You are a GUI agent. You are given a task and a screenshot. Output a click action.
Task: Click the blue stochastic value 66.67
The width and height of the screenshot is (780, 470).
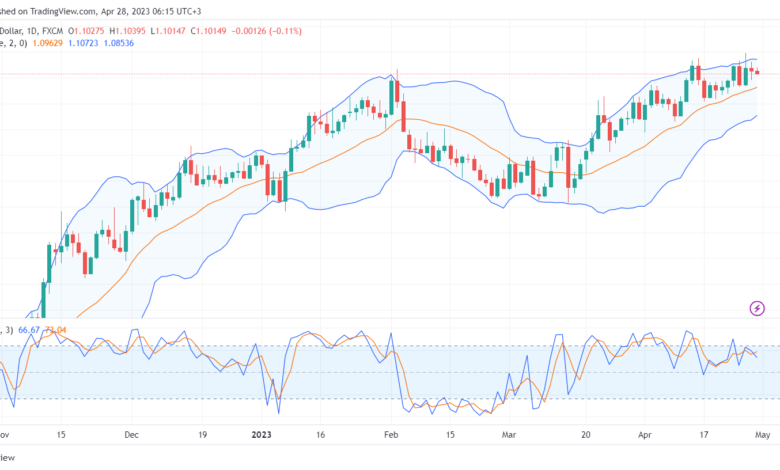coord(28,330)
